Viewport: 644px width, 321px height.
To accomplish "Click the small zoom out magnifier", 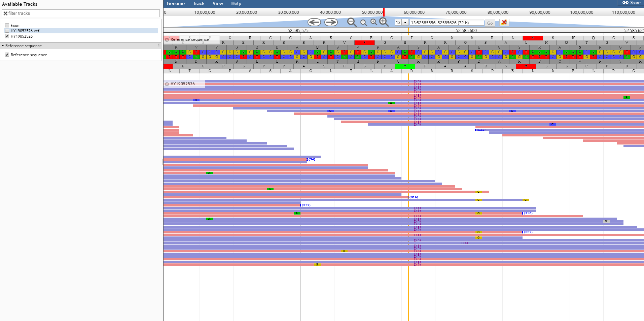I will pos(364,23).
